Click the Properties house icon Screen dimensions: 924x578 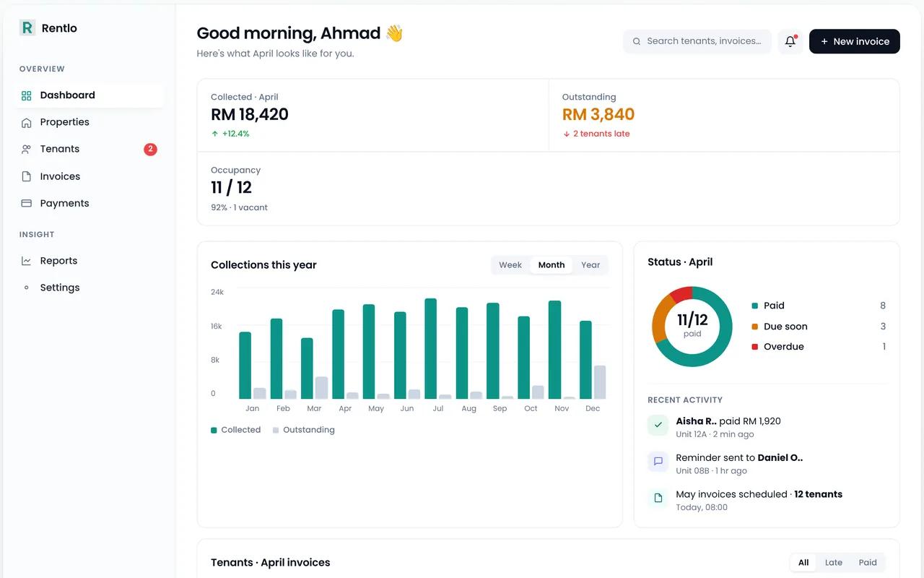click(x=27, y=122)
